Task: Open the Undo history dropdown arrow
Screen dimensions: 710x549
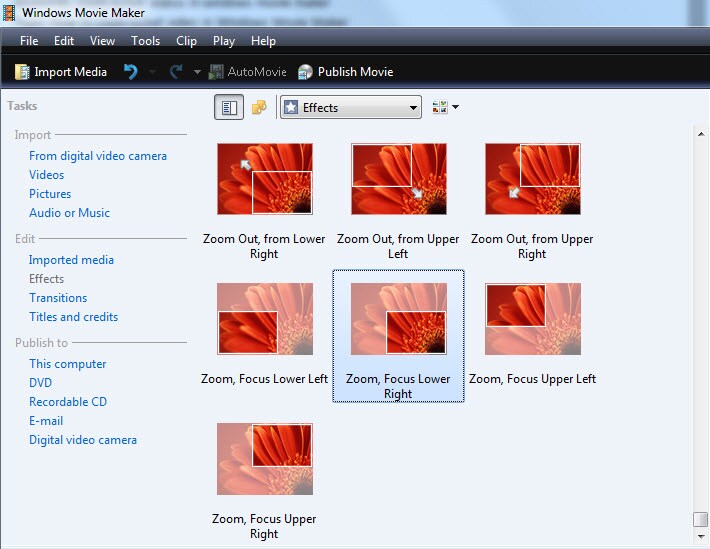Action: 153,72
